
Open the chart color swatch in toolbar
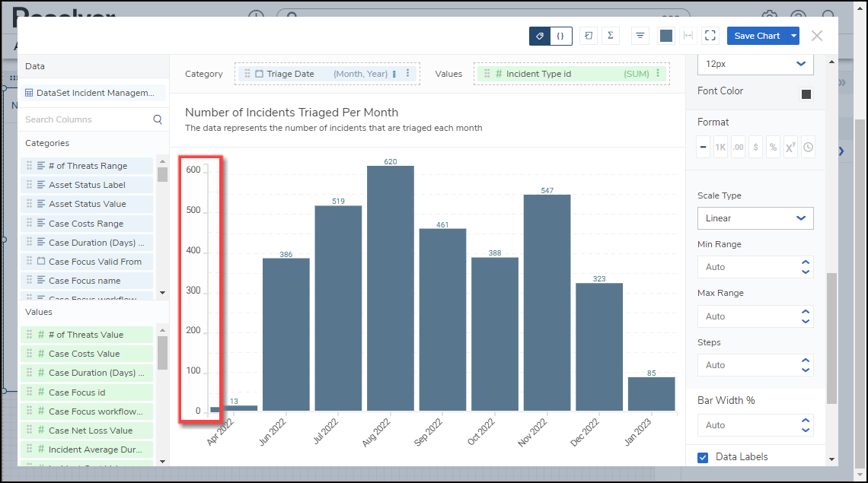coord(666,36)
